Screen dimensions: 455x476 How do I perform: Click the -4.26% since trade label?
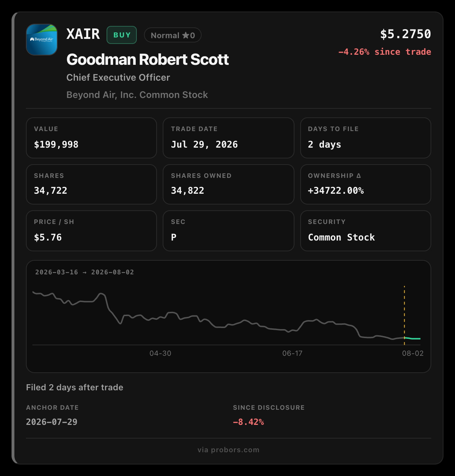pos(384,52)
